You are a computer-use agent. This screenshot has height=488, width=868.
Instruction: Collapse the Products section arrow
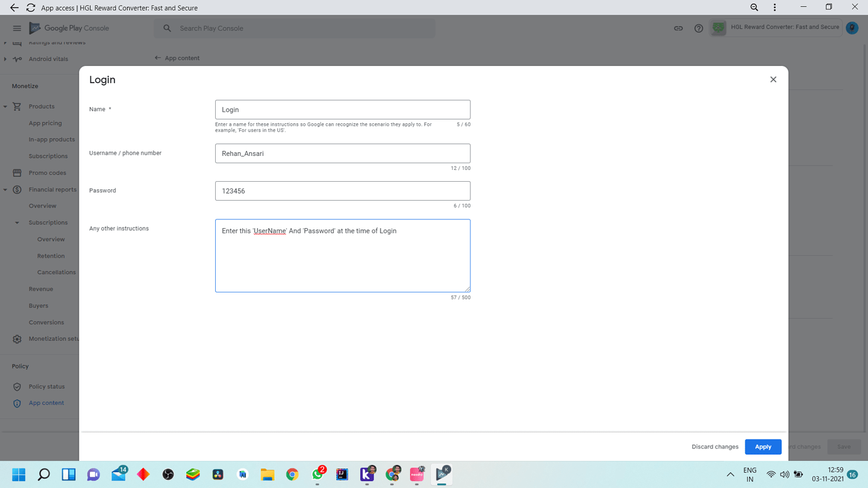(x=5, y=107)
